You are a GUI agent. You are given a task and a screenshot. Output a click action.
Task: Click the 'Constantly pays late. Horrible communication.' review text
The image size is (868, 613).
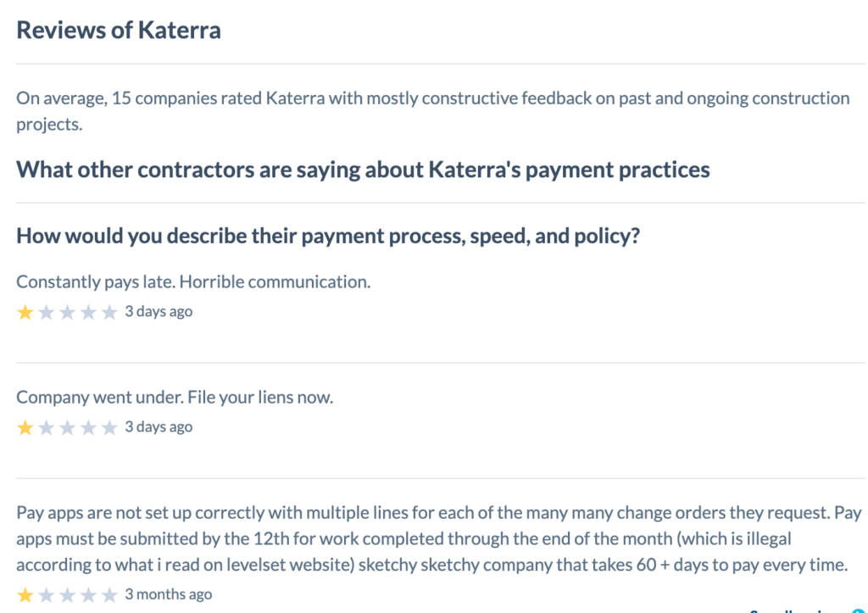(193, 281)
